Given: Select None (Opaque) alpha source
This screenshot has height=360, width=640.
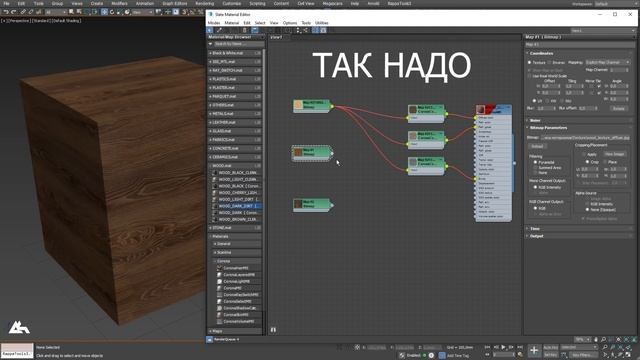Looking at the screenshot, I should pyautogui.click(x=587, y=209).
